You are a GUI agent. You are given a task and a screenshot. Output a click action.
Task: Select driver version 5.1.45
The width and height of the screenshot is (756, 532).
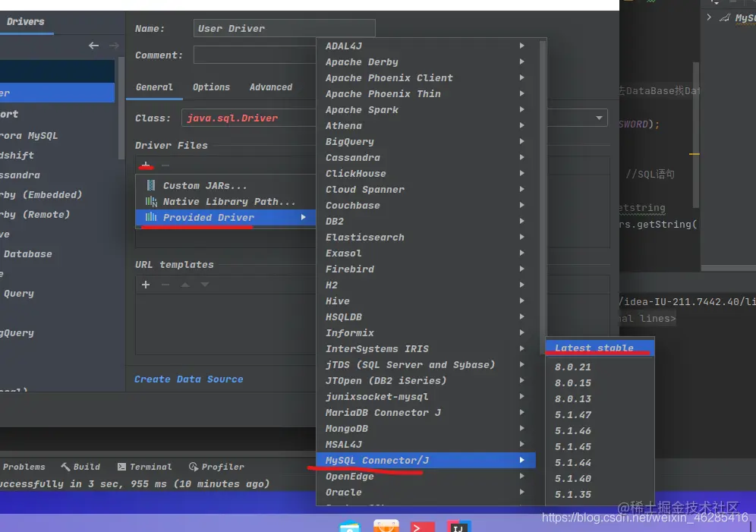point(600,447)
